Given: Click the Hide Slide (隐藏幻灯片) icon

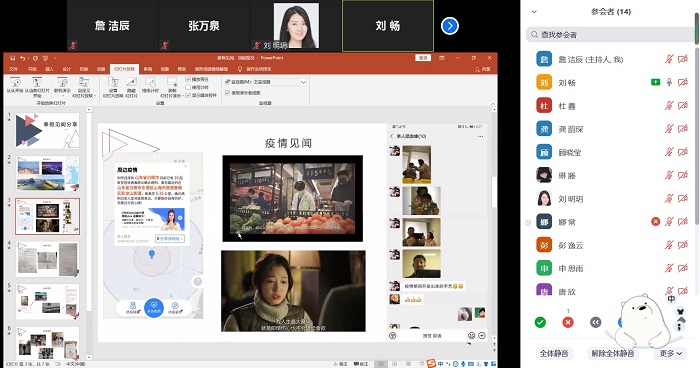Looking at the screenshot, I should 131,82.
